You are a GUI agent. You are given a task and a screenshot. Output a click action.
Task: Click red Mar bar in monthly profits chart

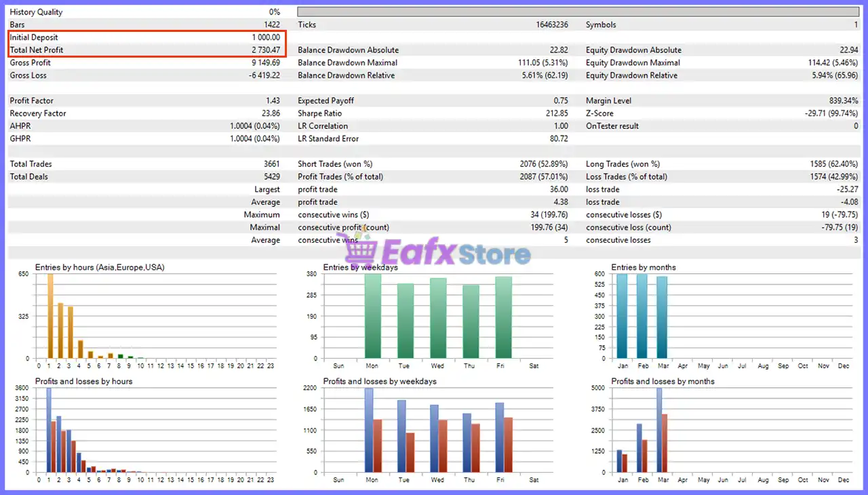pos(665,443)
